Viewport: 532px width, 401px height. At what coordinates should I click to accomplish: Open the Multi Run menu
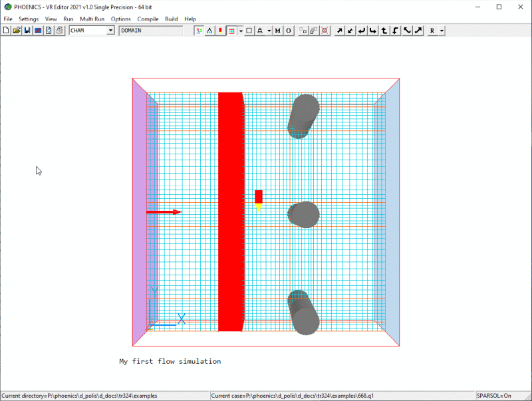click(x=91, y=19)
